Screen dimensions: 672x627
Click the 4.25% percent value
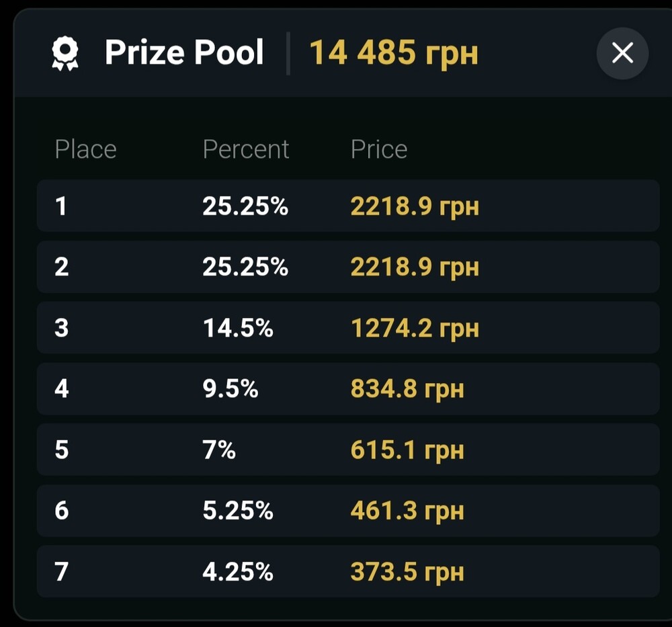(238, 572)
